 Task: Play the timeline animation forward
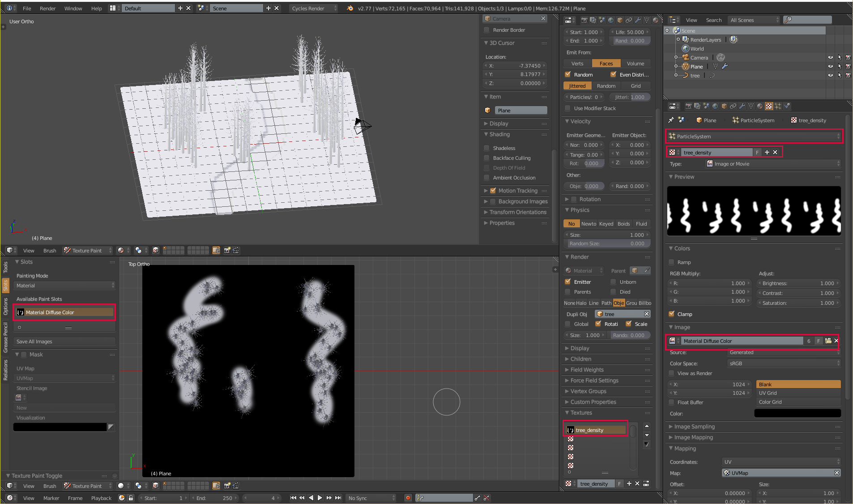coord(320,498)
